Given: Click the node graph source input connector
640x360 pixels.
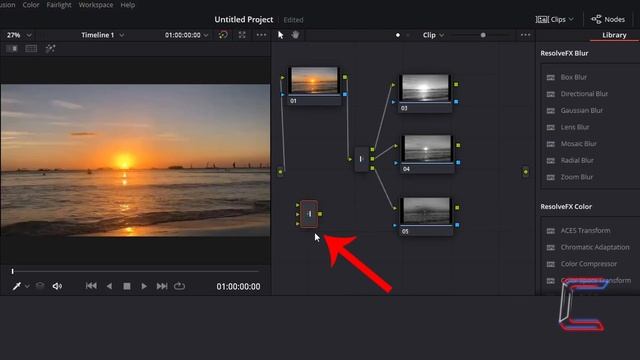Looking at the screenshot, I should (x=280, y=172).
